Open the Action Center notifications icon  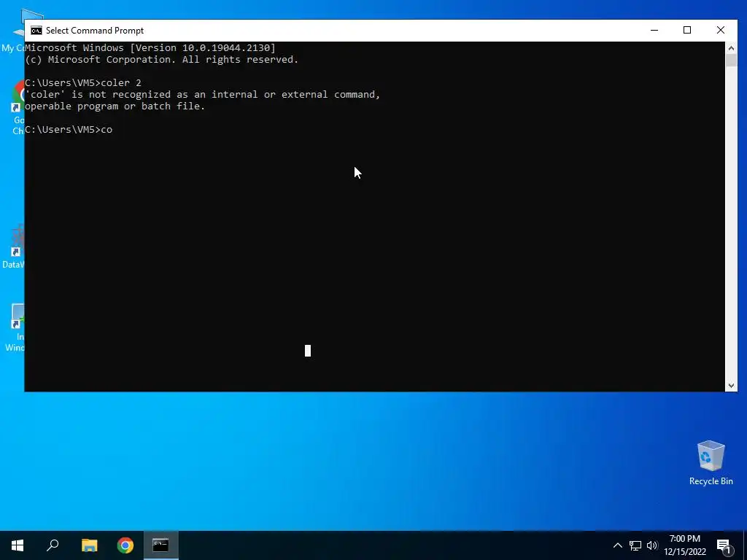coord(724,546)
